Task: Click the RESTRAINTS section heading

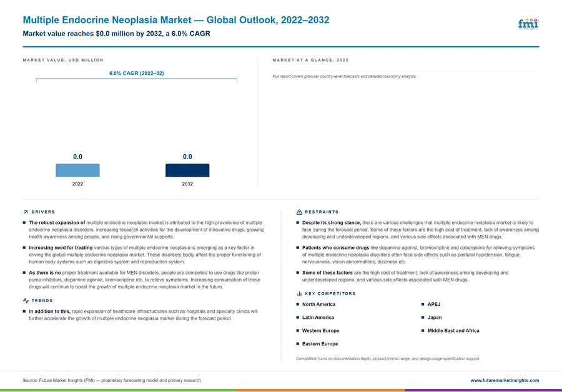Action: 322,212
